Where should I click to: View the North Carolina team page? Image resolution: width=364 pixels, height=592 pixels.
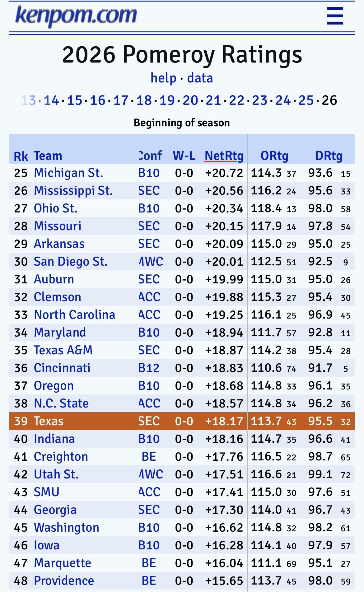point(75,315)
